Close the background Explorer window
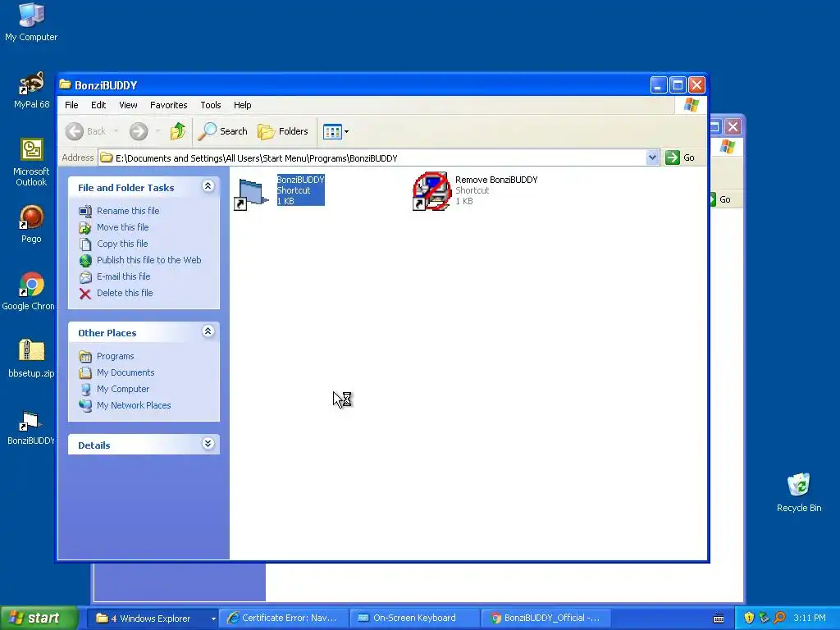Viewport: 840px width, 630px height. click(x=733, y=127)
